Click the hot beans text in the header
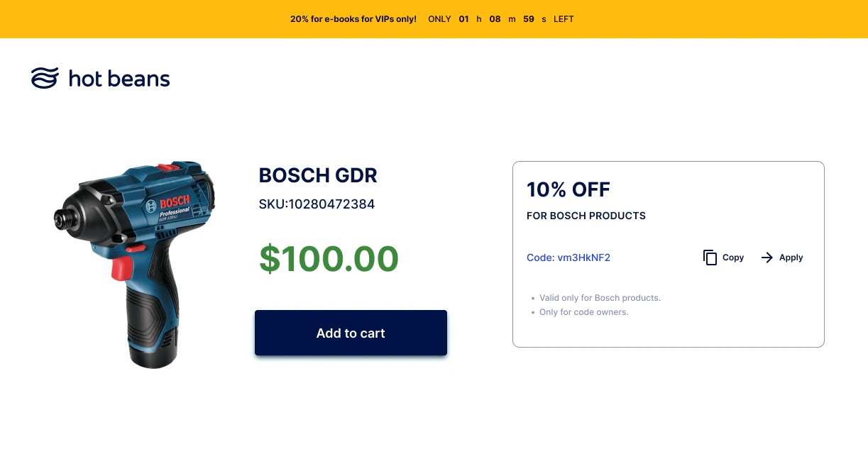Screen dimensions: 868x459 119,78
